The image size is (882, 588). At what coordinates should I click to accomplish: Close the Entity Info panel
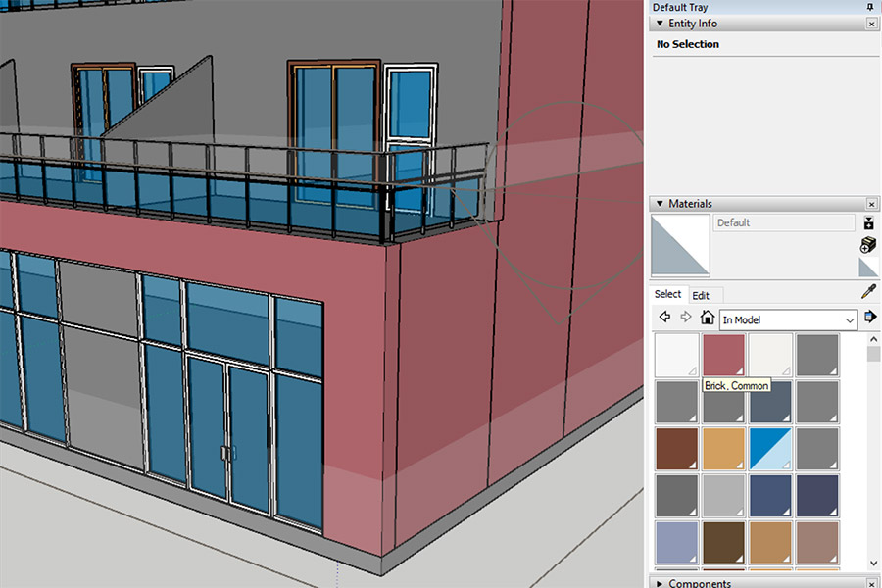[871, 24]
